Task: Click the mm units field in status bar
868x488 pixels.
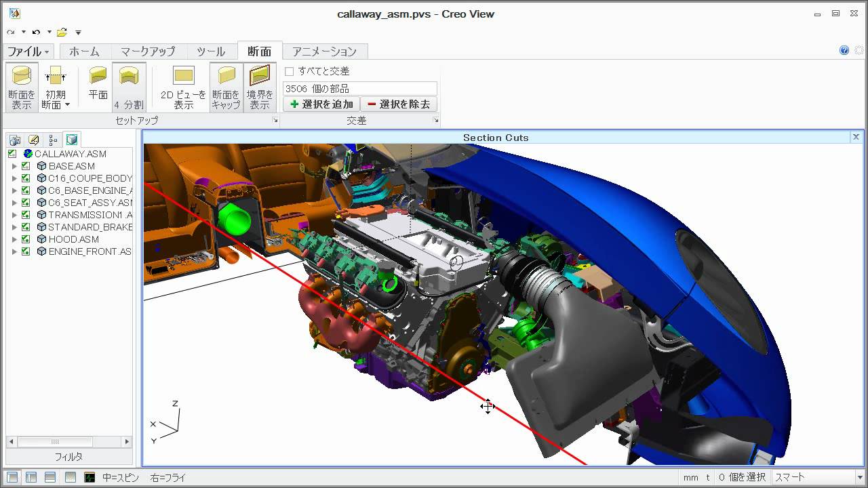Action: tap(690, 477)
